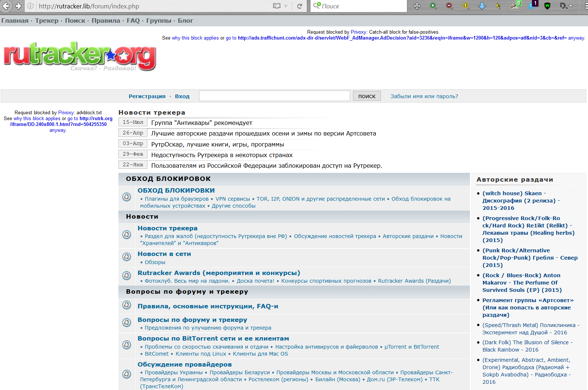The height and width of the screenshot is (390, 588).
Task: Open Провайдеры Украины subforum
Action: click(174, 372)
